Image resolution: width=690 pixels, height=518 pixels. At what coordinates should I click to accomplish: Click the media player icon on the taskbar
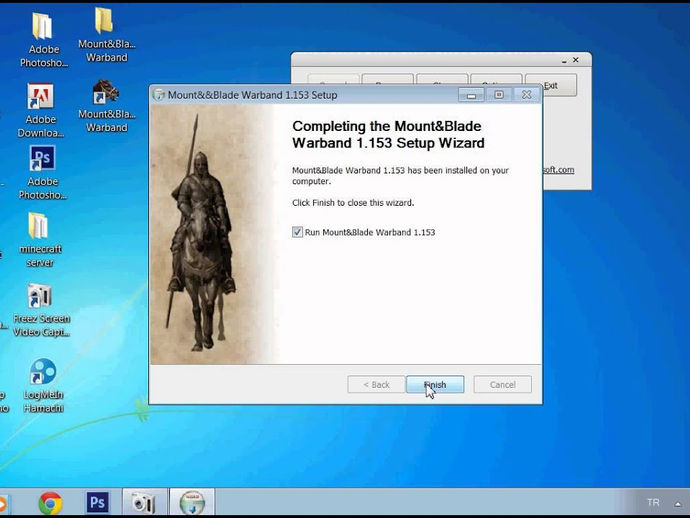pyautogui.click(x=4, y=503)
